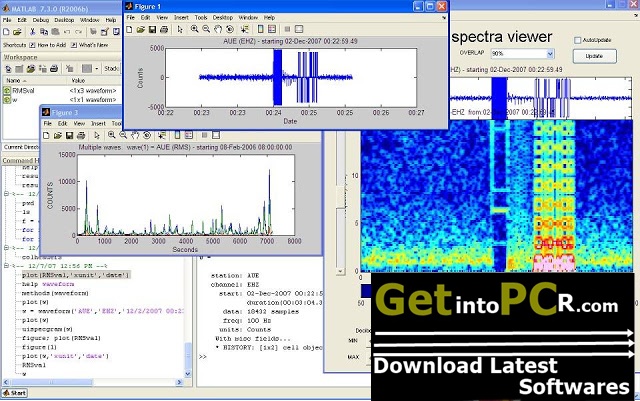Copy using MATLAB toolbar copy icon
The image size is (640, 401).
pyautogui.click(x=44, y=31)
